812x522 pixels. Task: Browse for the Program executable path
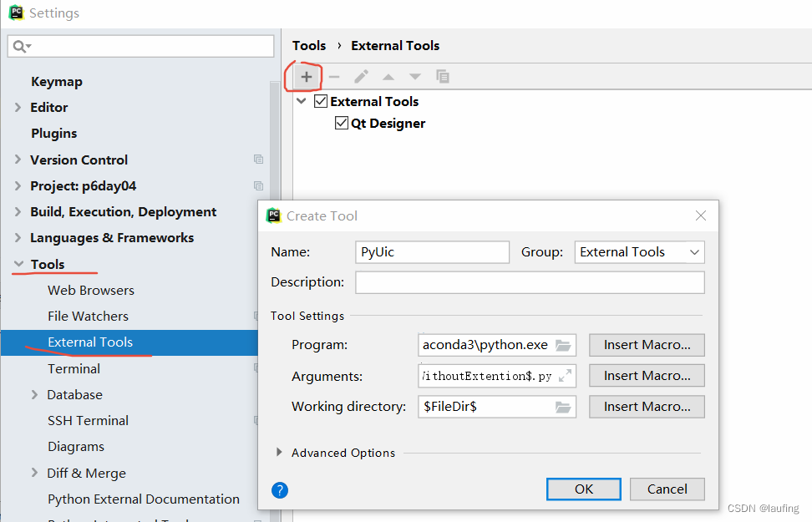tap(563, 345)
